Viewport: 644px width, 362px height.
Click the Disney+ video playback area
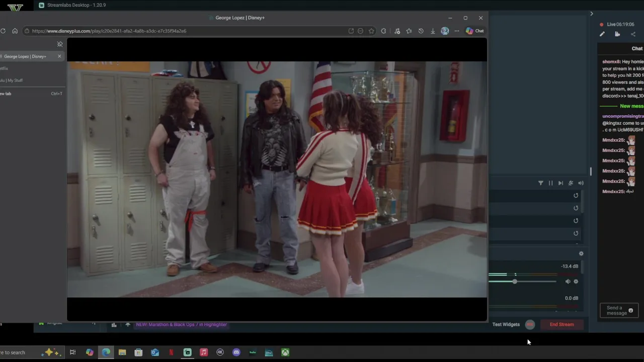(277, 179)
